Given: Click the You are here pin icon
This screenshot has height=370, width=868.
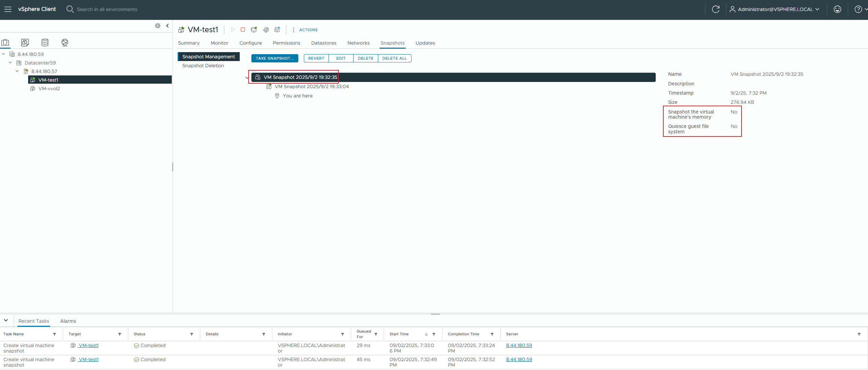Looking at the screenshot, I should tap(277, 96).
